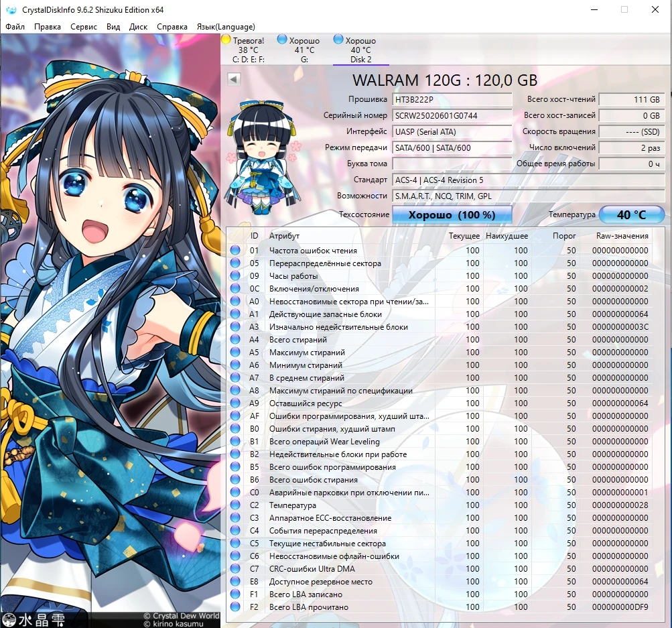Image resolution: width=672 pixels, height=628 pixels.
Task: Click the Интерфейс field UASP (Serial ATA)
Action: click(452, 131)
